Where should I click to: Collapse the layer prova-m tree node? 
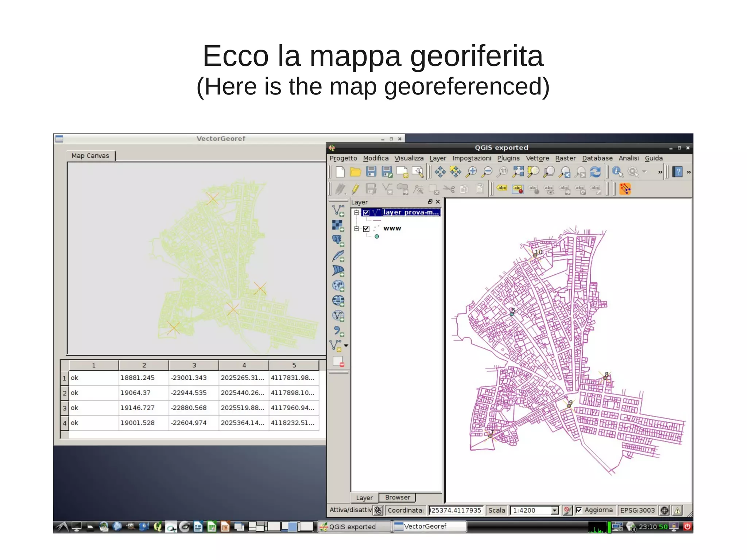356,212
